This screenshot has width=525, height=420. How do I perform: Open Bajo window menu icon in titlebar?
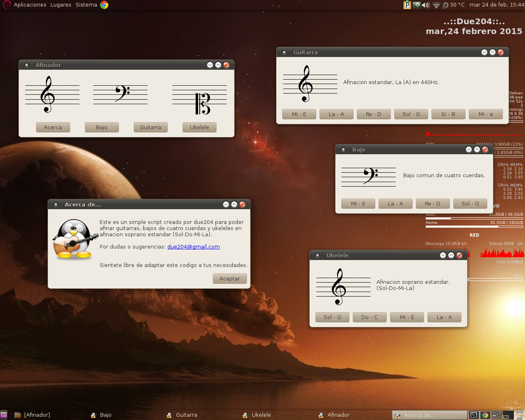pyautogui.click(x=343, y=149)
